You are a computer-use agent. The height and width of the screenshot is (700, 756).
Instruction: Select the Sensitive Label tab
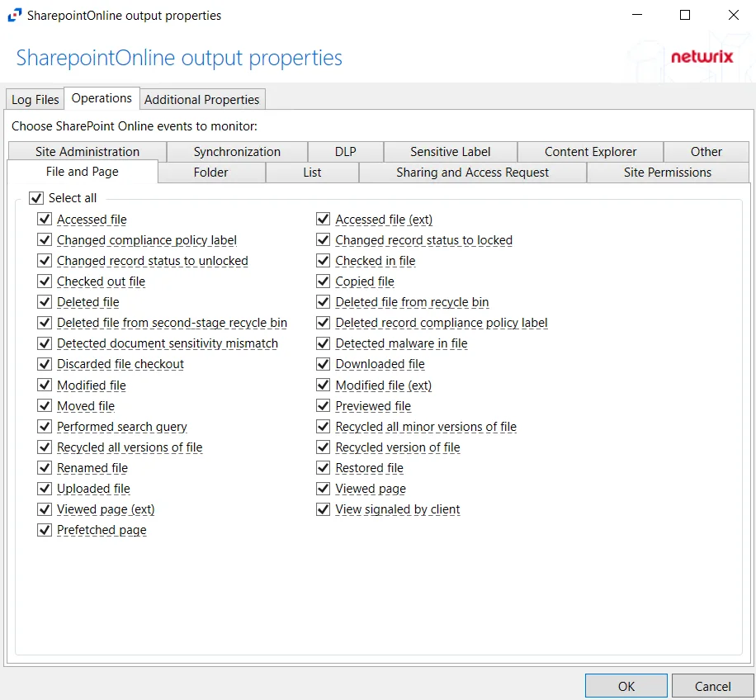pyautogui.click(x=451, y=151)
